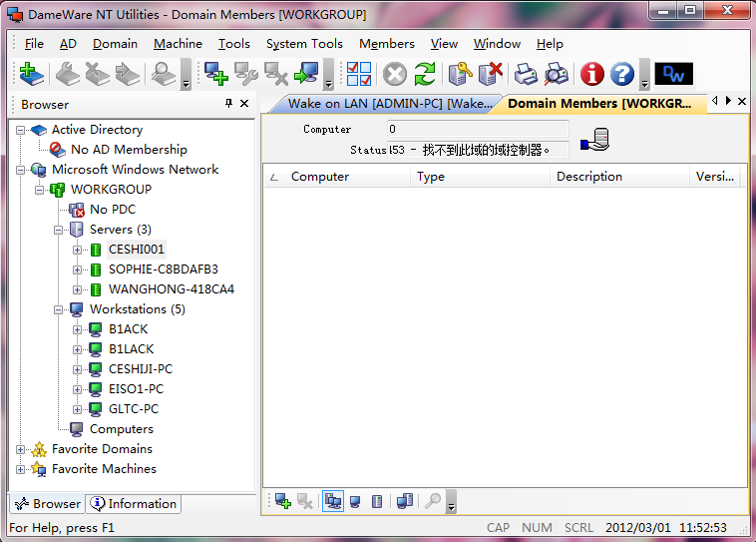The width and height of the screenshot is (756, 542).
Task: Collapse the Microsoft Windows Network node
Action: (x=20, y=170)
